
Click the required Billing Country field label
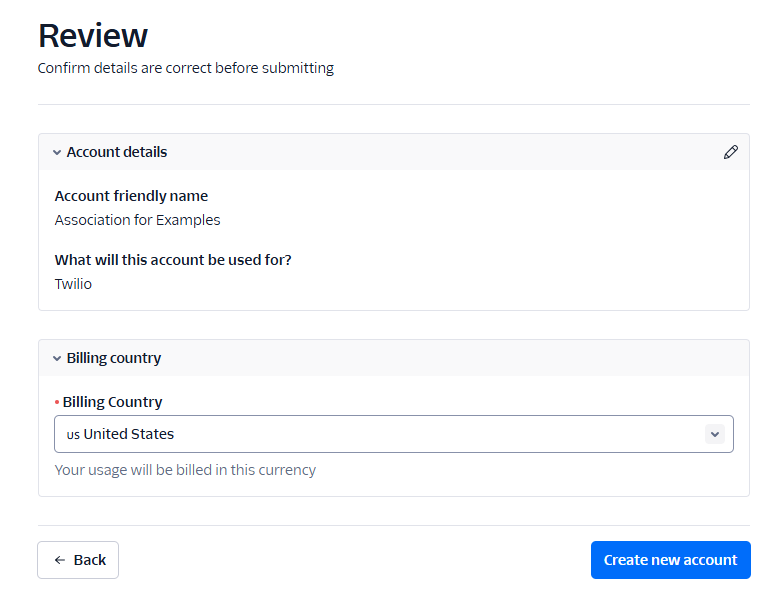[x=112, y=402]
